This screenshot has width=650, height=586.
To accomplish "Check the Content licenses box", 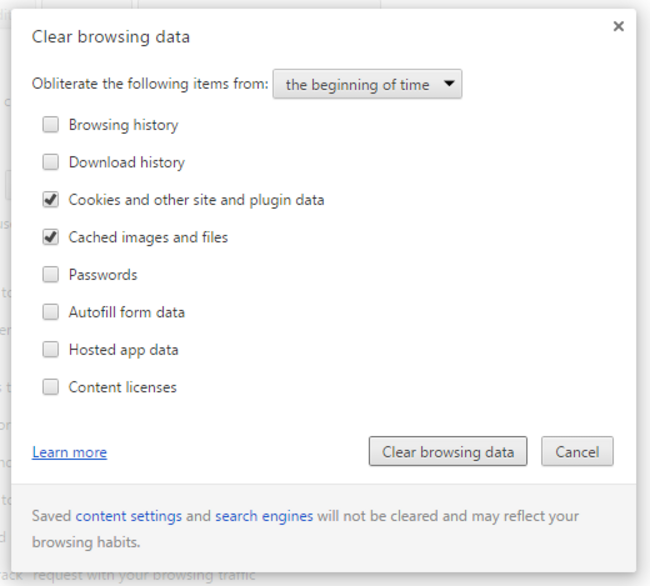I will 51,387.
